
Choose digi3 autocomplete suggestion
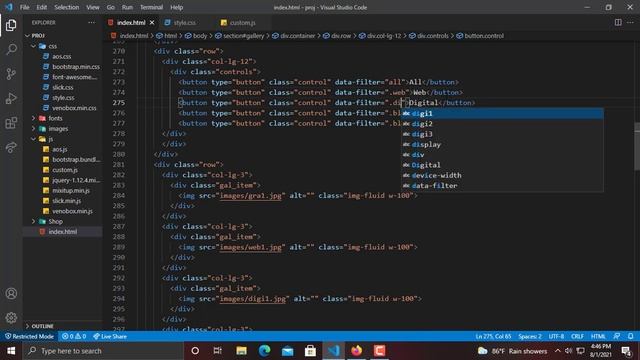[x=502, y=134]
